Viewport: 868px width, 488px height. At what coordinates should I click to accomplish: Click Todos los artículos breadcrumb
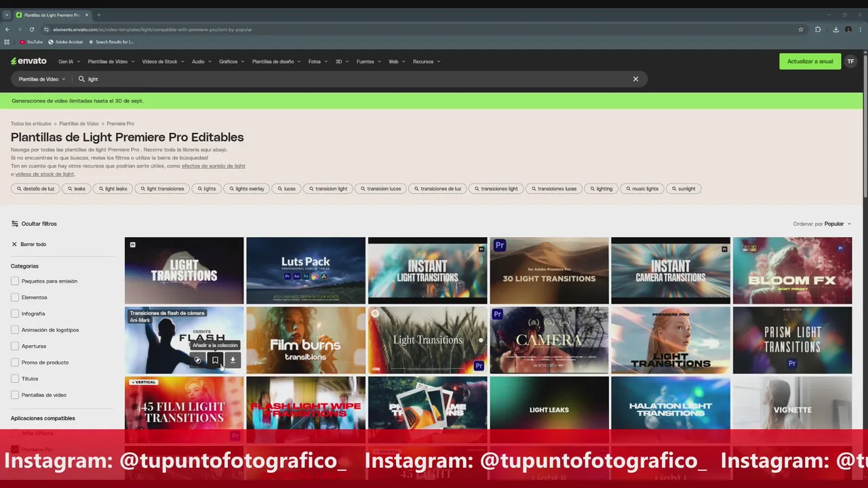[x=31, y=124]
